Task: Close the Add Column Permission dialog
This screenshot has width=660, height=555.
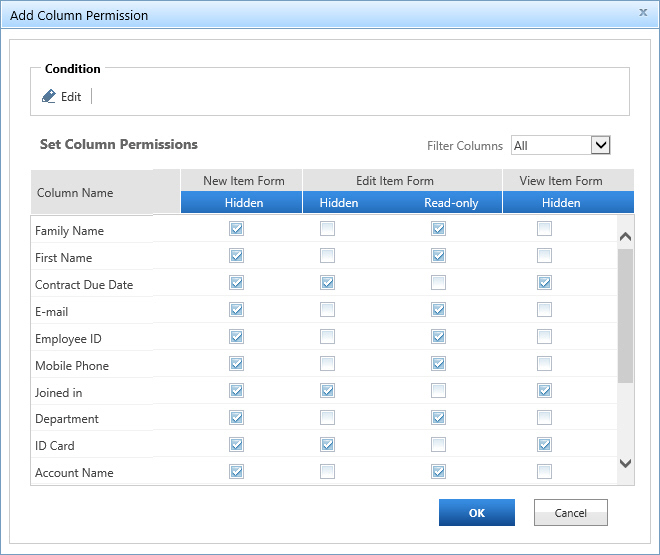Action: [642, 12]
